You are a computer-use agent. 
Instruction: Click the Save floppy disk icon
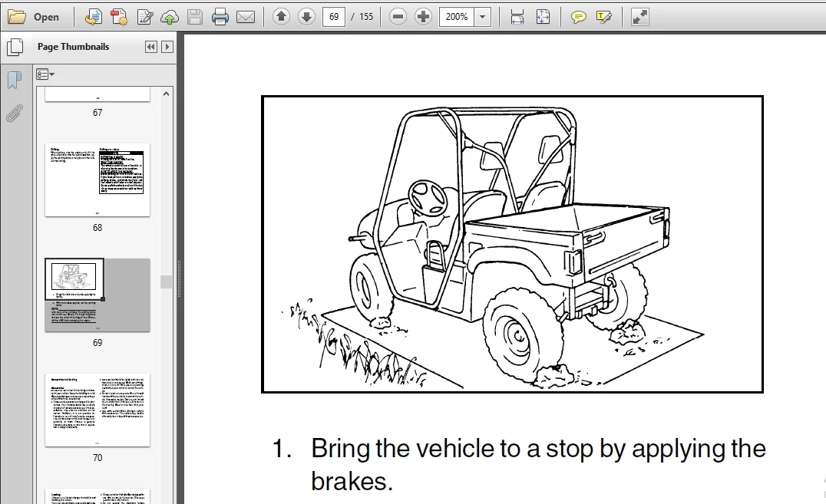pyautogui.click(x=195, y=17)
